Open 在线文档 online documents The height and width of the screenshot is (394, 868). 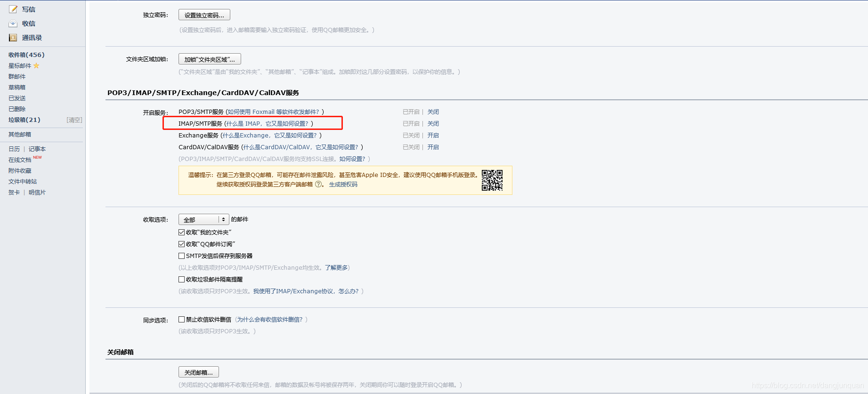pyautogui.click(x=20, y=160)
